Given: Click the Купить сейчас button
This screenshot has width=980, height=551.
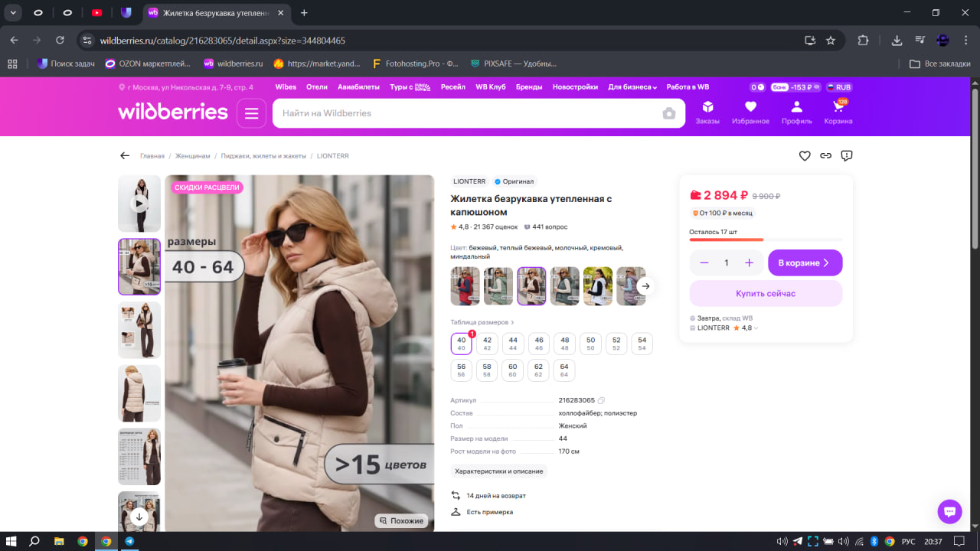Looking at the screenshot, I should point(766,293).
